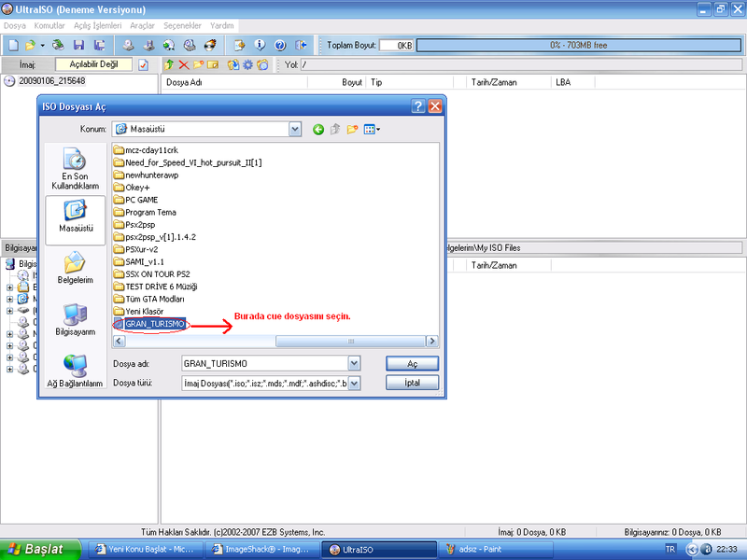Click the icon right of the gear icon
747x560 pixels.
click(x=262, y=64)
